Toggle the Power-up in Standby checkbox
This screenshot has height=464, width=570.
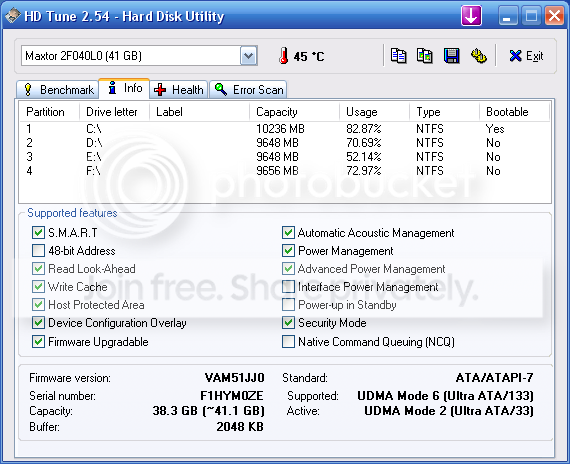click(x=288, y=304)
